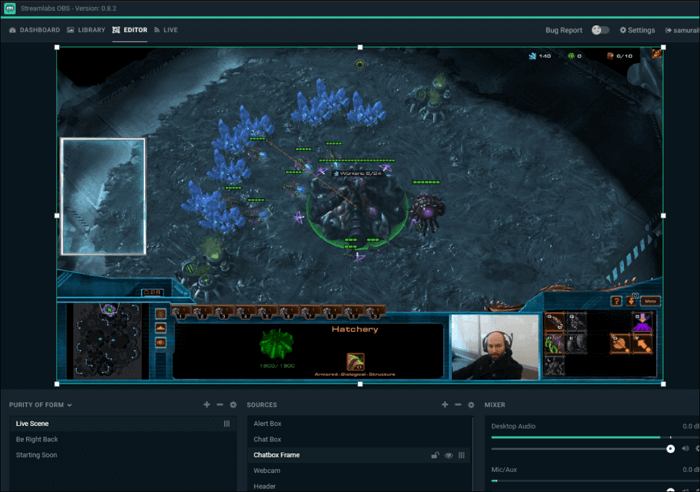Hide the Chatbox Frame source with eye icon

(449, 455)
